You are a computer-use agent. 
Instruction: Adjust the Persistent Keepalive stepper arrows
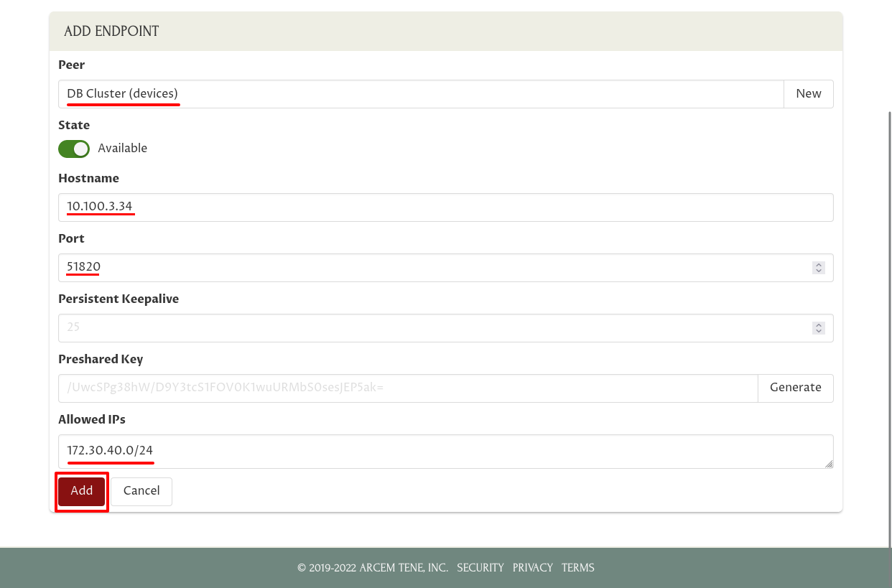[818, 328]
